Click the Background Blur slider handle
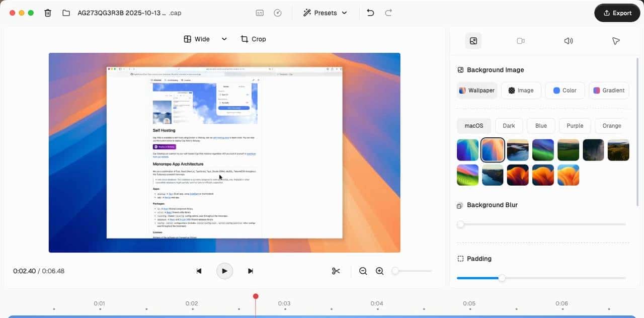Image resolution: width=644 pixels, height=318 pixels. [460, 224]
